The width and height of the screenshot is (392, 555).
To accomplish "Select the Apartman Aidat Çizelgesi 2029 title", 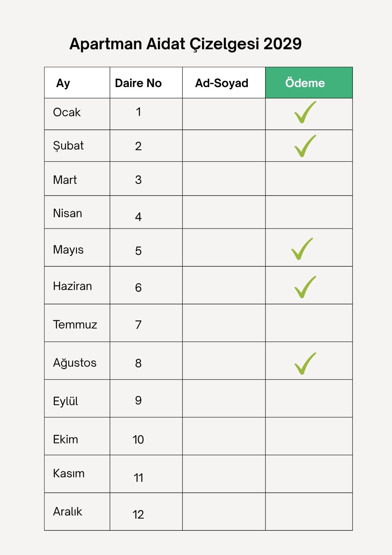I will [x=185, y=44].
